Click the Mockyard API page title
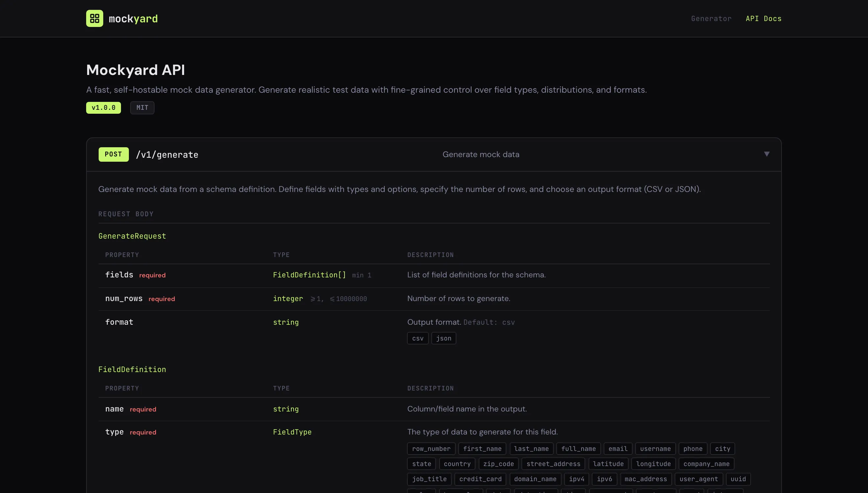This screenshot has height=493, width=868. click(x=135, y=70)
